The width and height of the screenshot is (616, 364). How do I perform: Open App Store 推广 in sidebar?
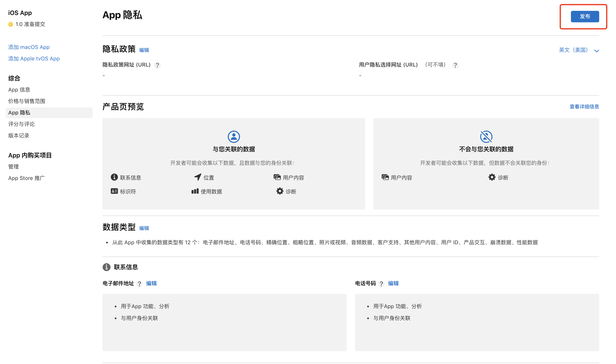27,178
